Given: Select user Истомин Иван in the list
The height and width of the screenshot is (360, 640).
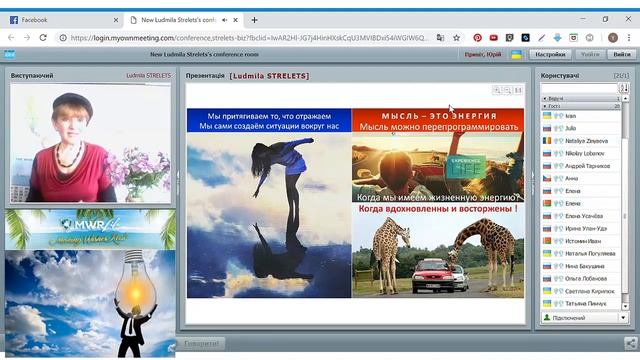Looking at the screenshot, I should (581, 241).
